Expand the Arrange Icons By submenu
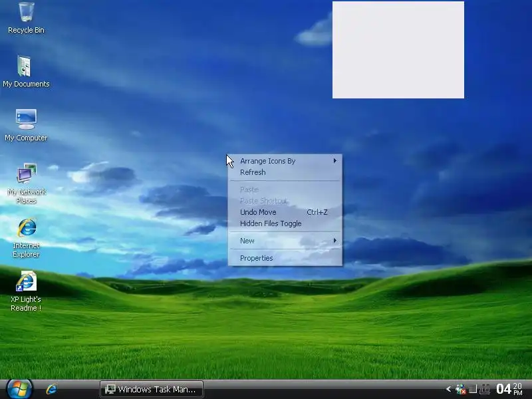Screen dimensions: 532x399 click(285, 161)
